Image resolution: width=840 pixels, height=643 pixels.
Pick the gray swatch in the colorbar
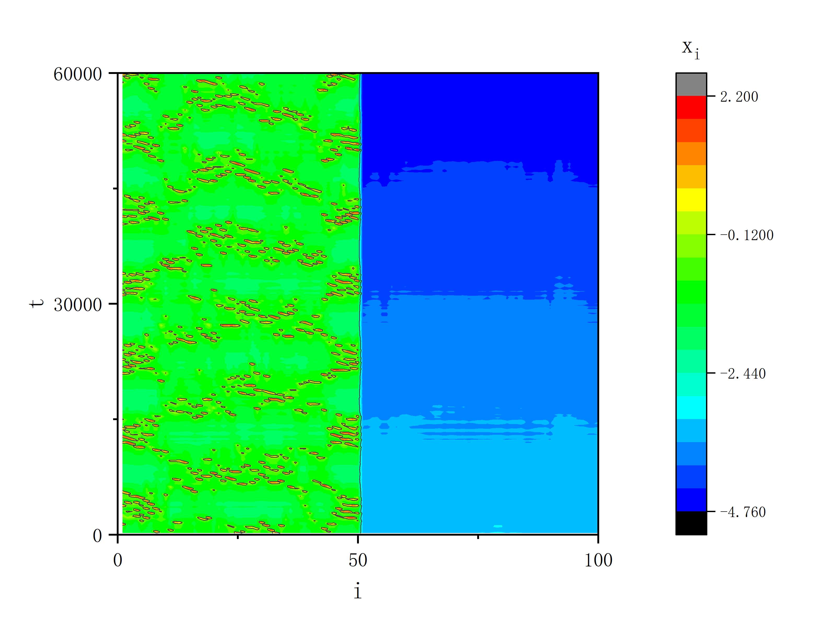[x=691, y=85]
